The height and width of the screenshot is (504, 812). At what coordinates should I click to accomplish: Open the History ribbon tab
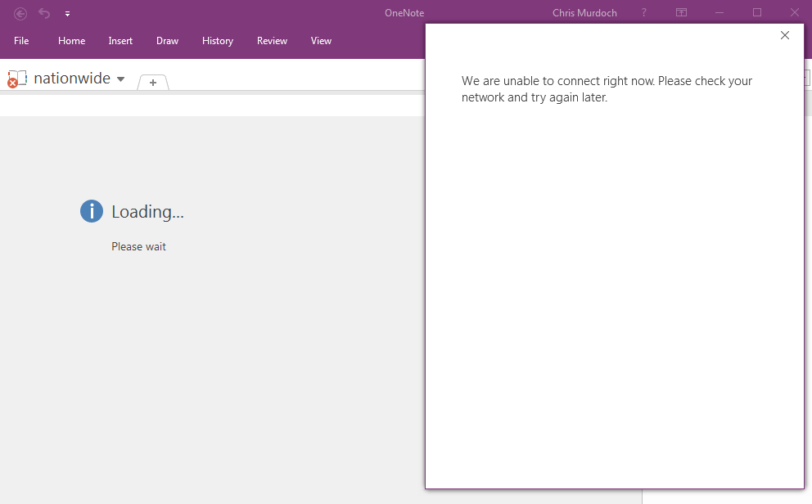(x=218, y=41)
